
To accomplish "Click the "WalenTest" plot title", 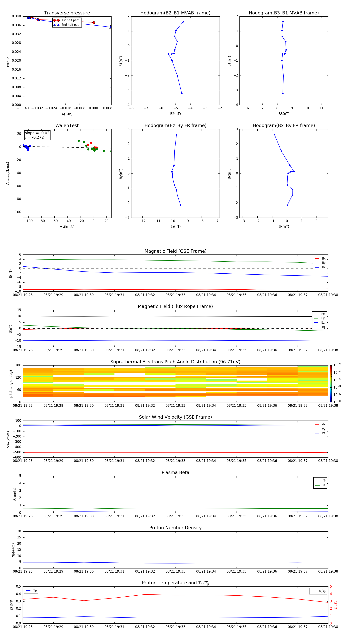I will [x=67, y=125].
